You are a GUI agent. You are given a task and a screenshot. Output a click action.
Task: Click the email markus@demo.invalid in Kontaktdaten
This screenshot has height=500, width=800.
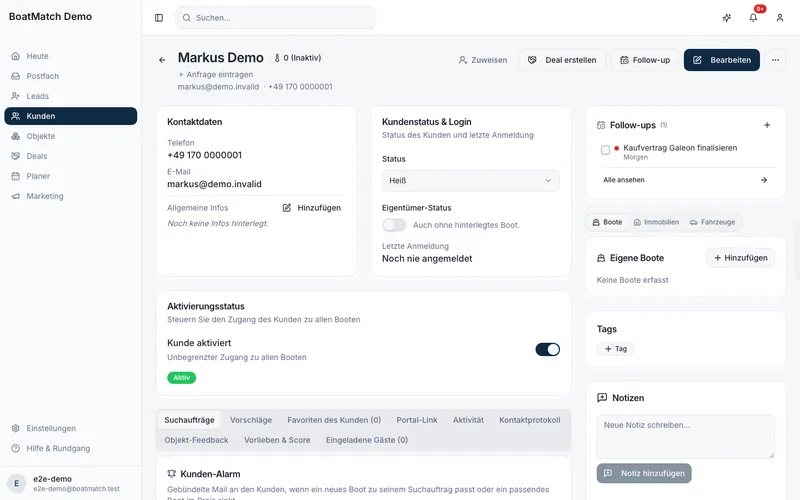tap(214, 184)
